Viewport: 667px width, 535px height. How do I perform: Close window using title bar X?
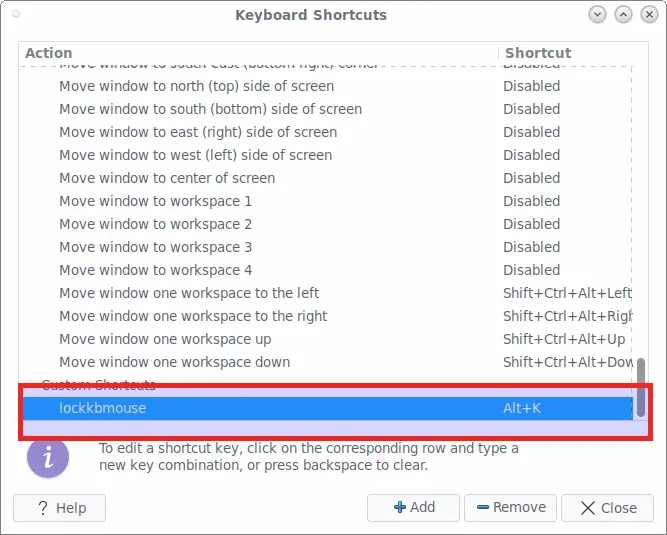coord(648,15)
